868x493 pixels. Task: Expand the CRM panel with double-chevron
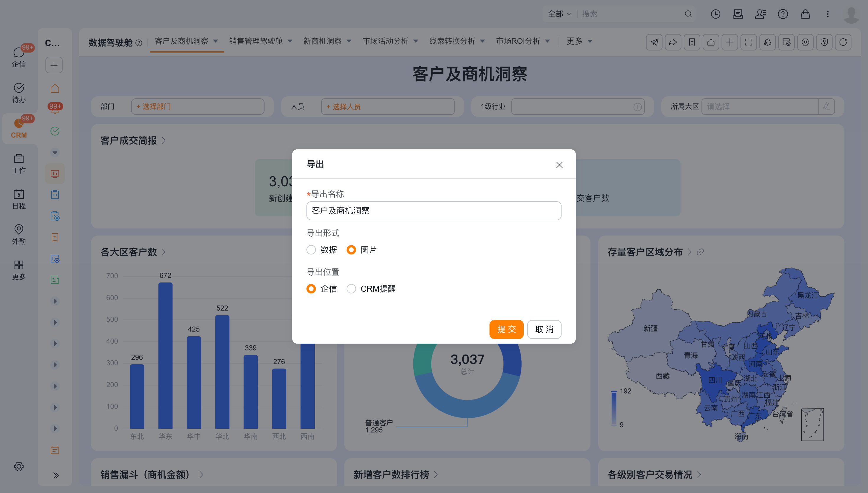click(x=56, y=475)
